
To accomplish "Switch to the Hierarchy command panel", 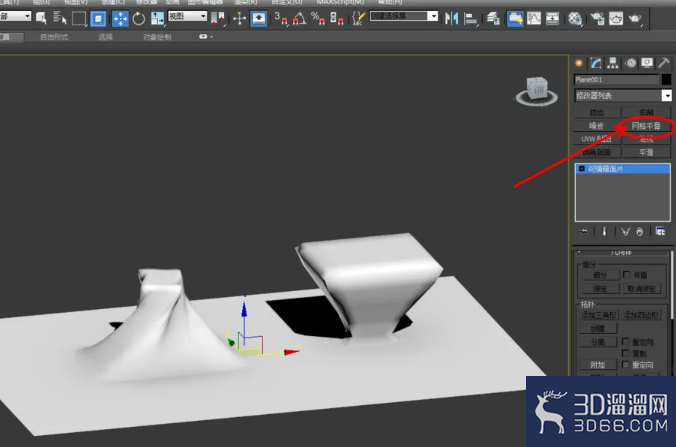I will [x=613, y=63].
